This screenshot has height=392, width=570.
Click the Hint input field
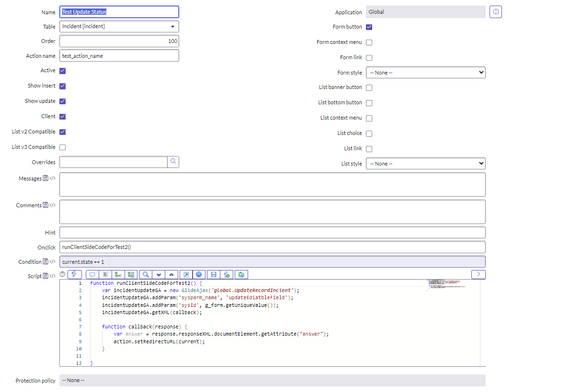click(272, 232)
